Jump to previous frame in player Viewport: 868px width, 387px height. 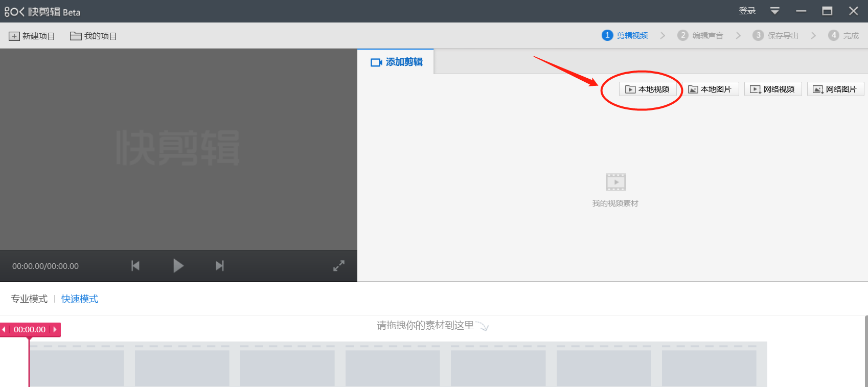[x=135, y=266]
